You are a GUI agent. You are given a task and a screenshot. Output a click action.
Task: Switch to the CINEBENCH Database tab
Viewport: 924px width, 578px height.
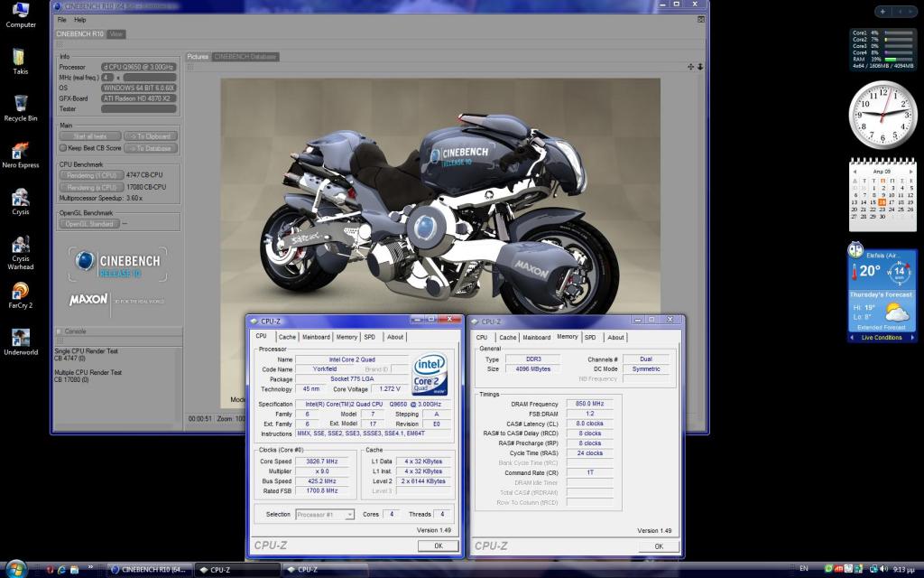pos(245,57)
